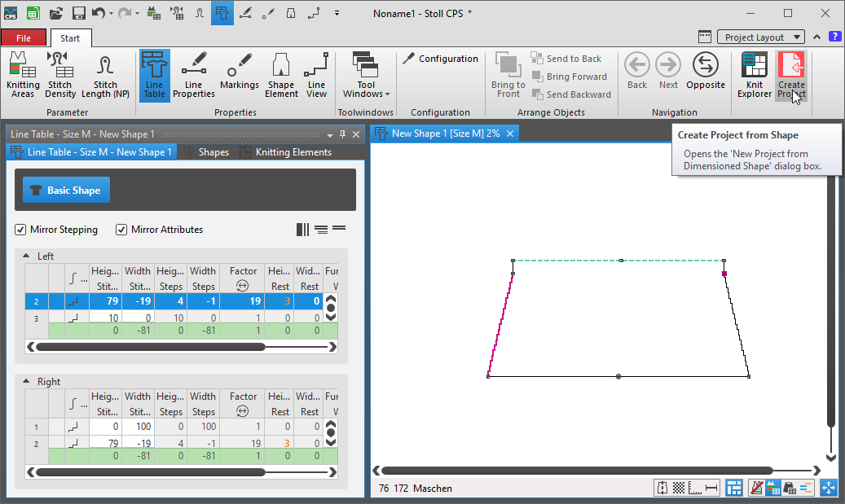Open the File menu tab
The width and height of the screenshot is (845, 504).
24,38
